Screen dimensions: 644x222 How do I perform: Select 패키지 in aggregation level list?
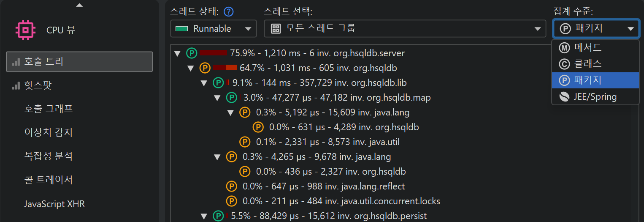(x=588, y=80)
